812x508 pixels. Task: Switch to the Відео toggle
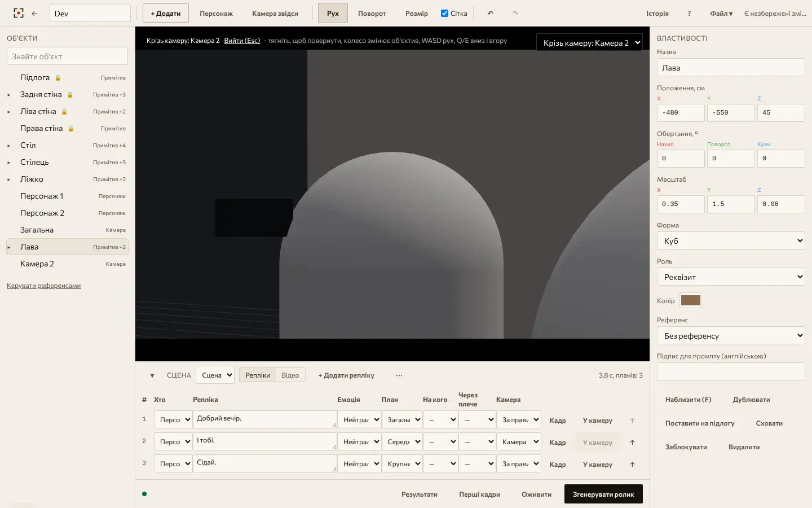click(x=290, y=375)
